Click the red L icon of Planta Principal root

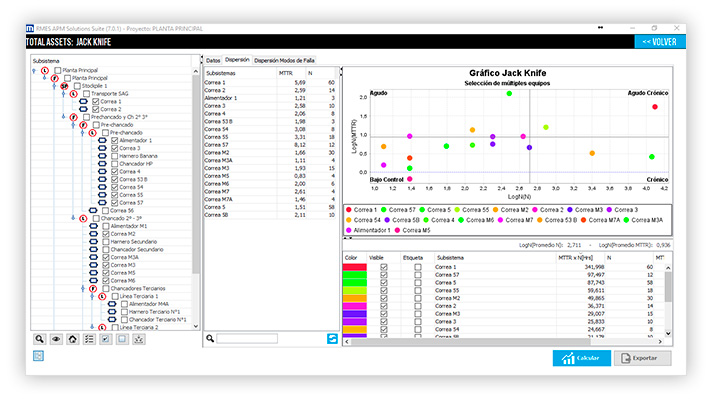click(x=45, y=70)
